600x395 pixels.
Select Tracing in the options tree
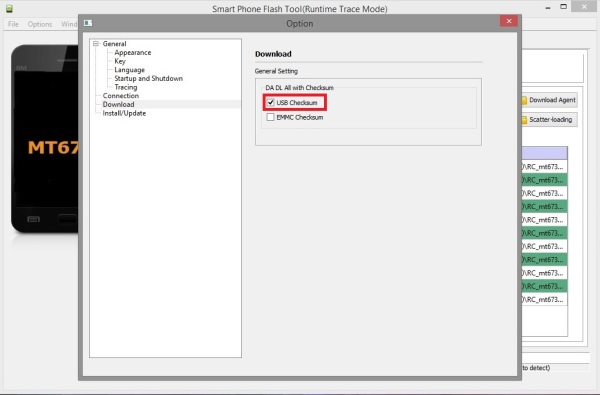[x=126, y=87]
